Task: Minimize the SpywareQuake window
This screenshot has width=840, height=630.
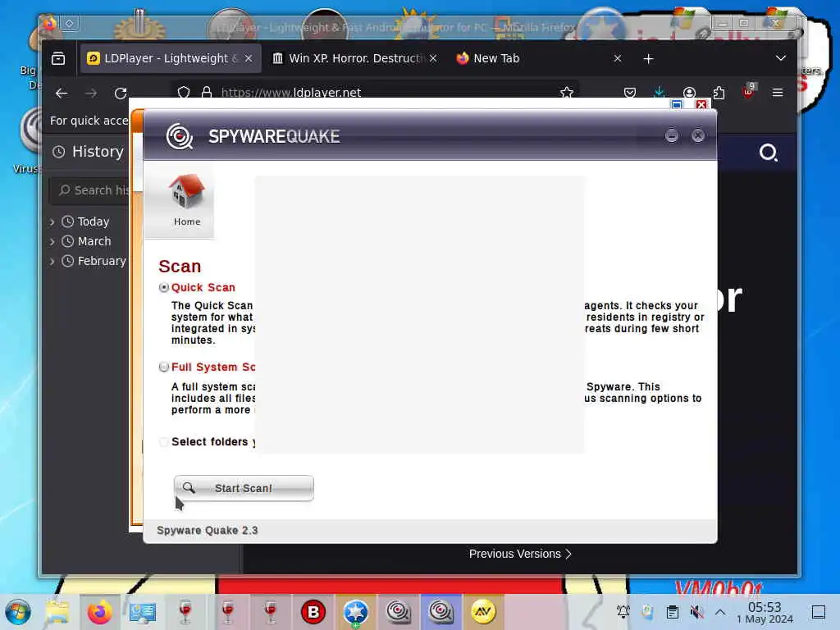Action: (672, 135)
